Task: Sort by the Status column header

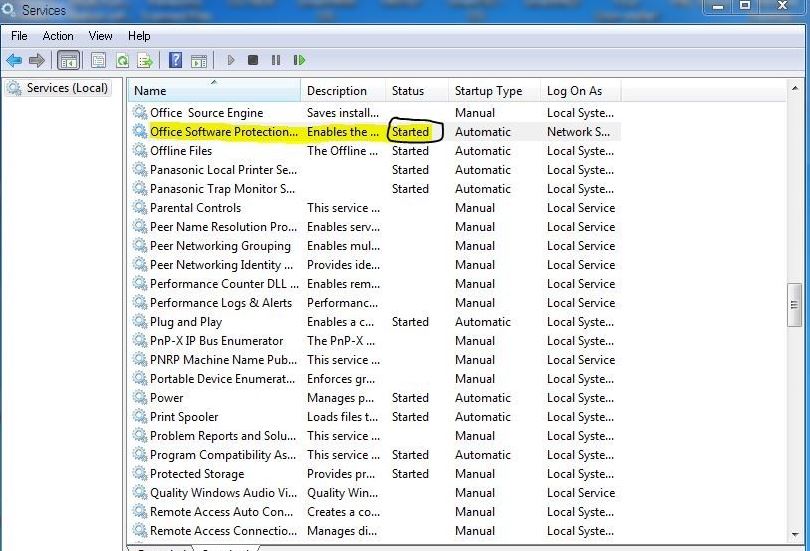Action: [408, 91]
